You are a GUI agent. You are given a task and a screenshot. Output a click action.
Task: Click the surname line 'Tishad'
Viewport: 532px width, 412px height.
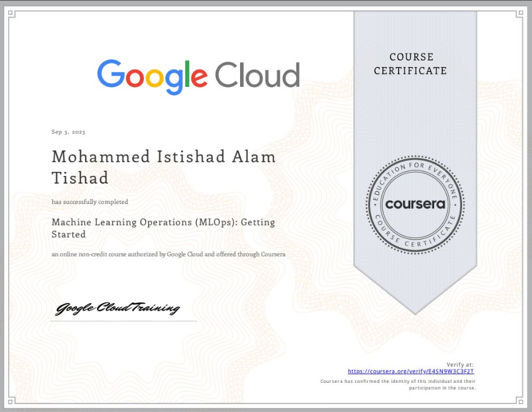click(x=80, y=178)
